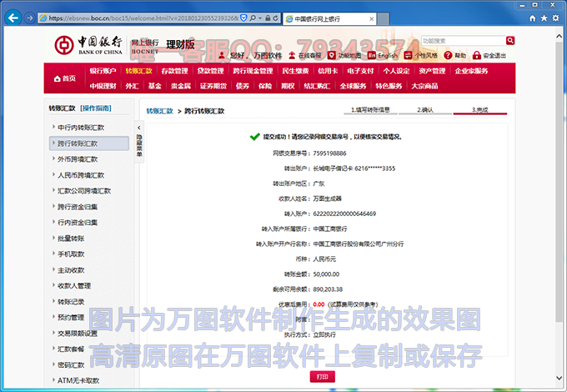Open 转账记录 in left menu
Image resolution: width=567 pixels, height=392 pixels.
point(71,302)
